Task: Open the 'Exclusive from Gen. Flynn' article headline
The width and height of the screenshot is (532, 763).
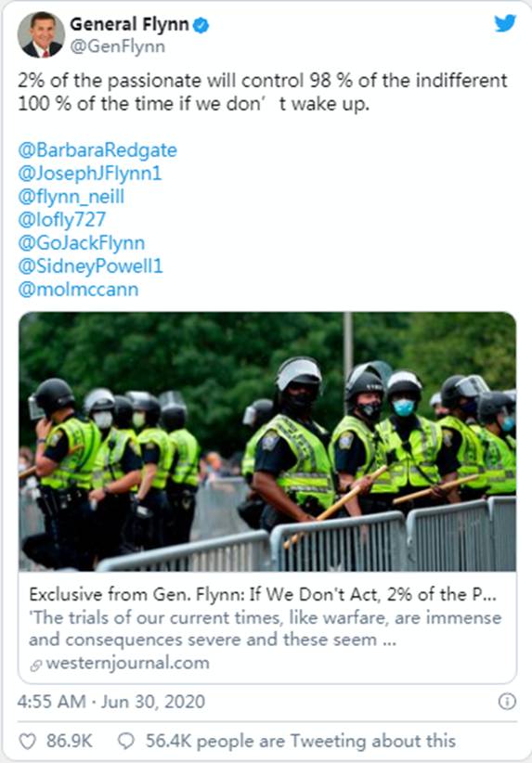Action: 263,595
